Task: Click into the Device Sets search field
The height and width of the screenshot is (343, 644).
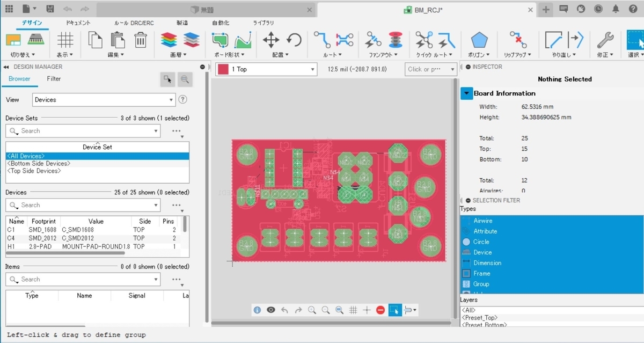Action: click(x=83, y=131)
